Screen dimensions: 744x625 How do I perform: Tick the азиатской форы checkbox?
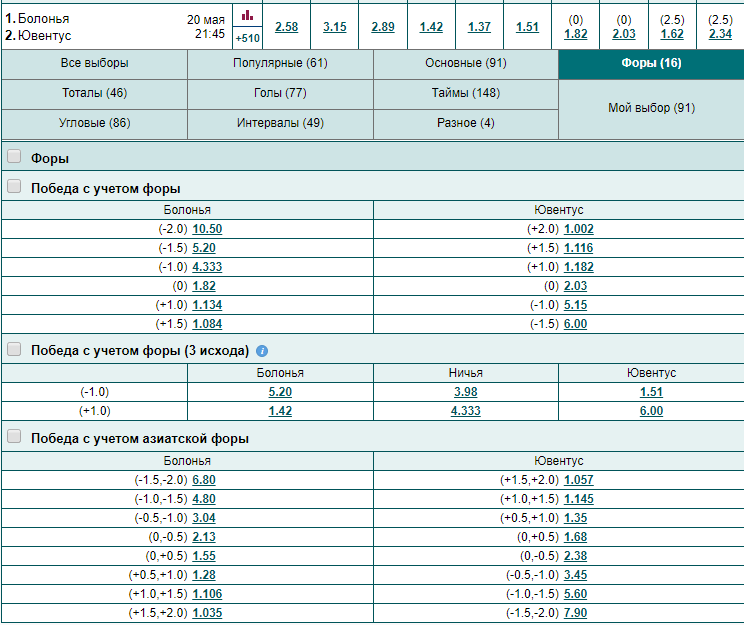pos(14,436)
